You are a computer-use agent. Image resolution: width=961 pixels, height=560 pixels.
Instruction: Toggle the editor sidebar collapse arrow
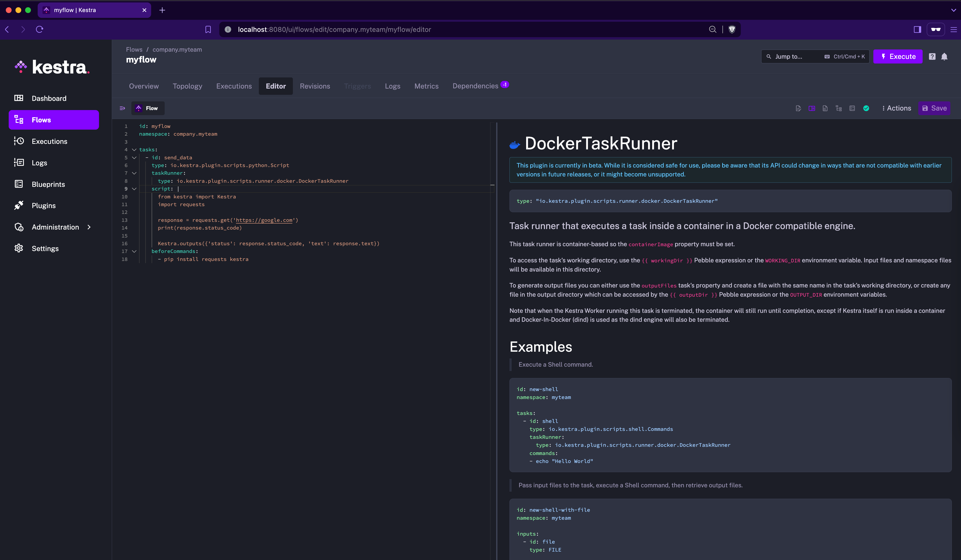tap(122, 108)
